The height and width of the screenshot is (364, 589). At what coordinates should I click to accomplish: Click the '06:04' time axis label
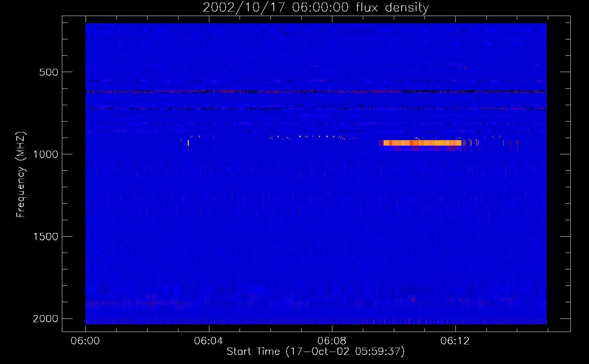pyautogui.click(x=209, y=341)
